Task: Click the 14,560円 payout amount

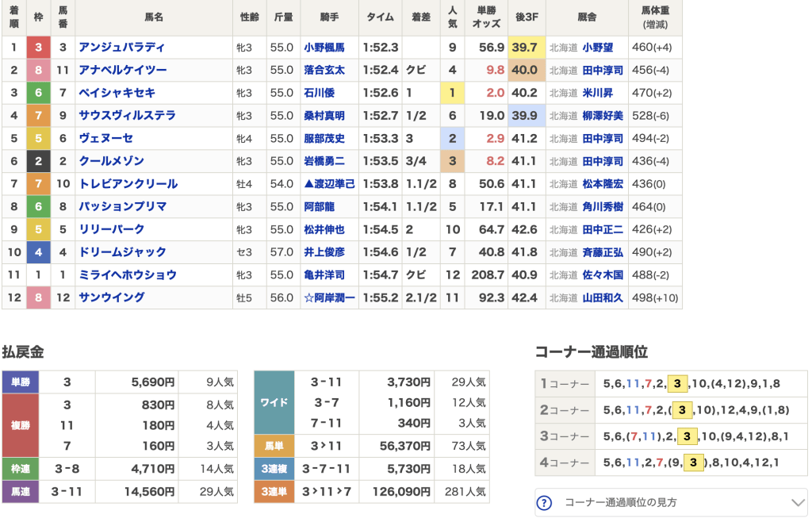Action: (149, 492)
